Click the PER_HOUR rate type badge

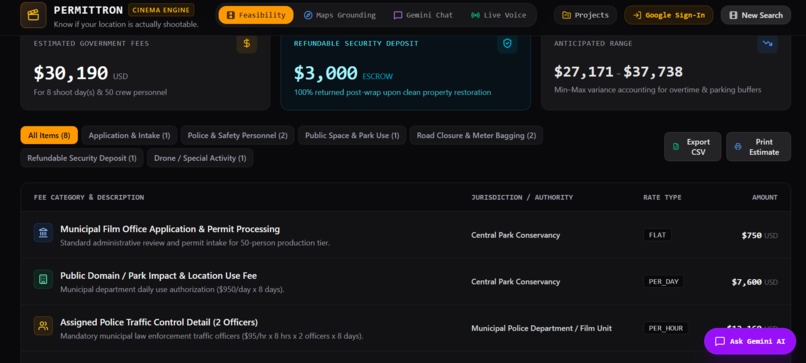pos(666,328)
